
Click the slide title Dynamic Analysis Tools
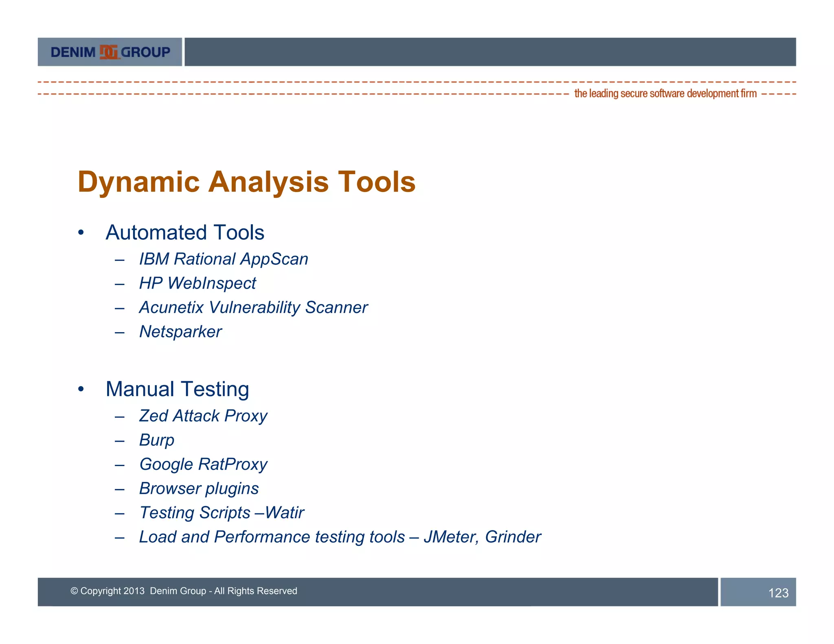pos(246,182)
